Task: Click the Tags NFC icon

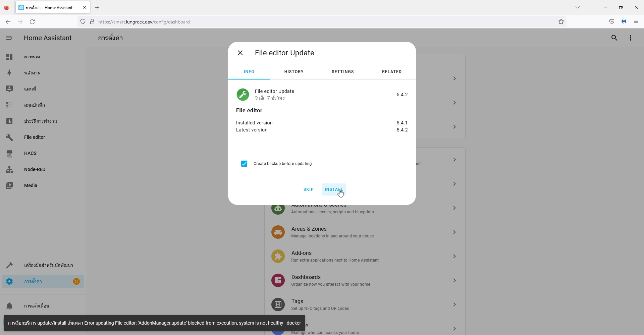Action: coord(278,304)
